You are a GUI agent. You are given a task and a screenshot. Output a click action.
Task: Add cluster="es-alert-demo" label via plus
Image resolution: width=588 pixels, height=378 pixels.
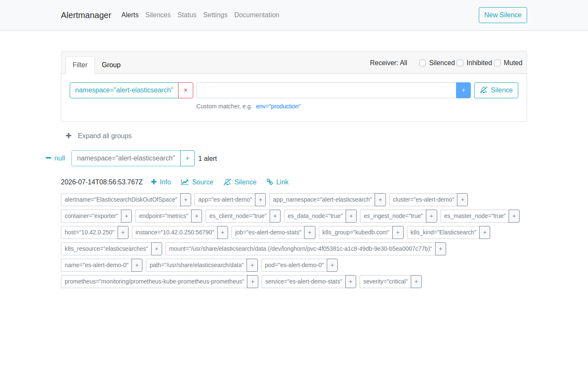click(x=462, y=199)
